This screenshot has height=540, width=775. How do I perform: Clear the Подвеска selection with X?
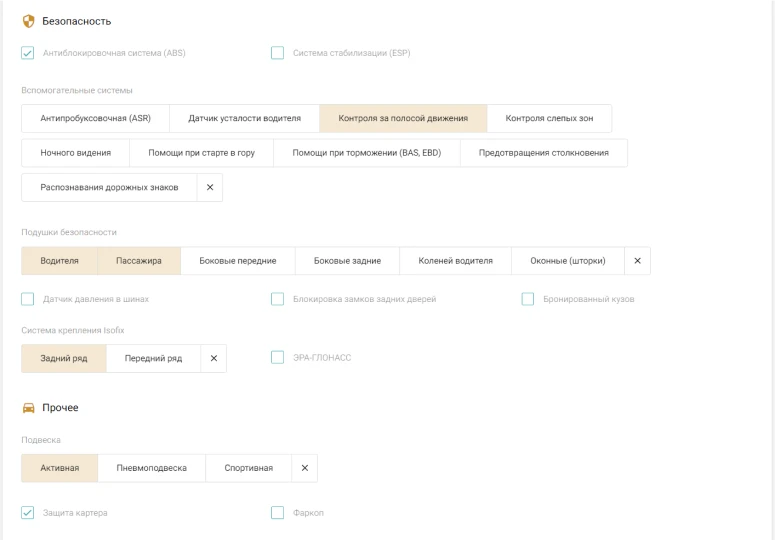point(304,468)
